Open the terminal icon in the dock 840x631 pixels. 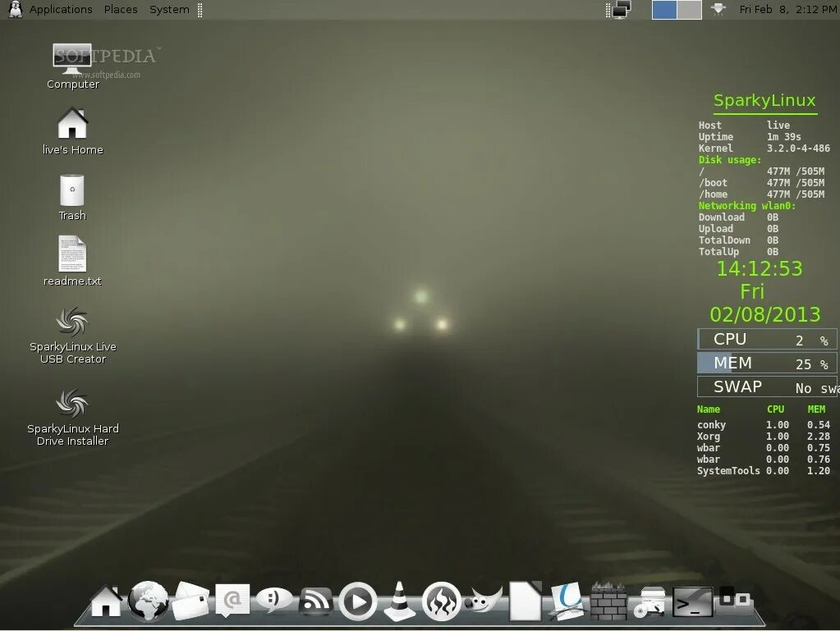pos(692,602)
